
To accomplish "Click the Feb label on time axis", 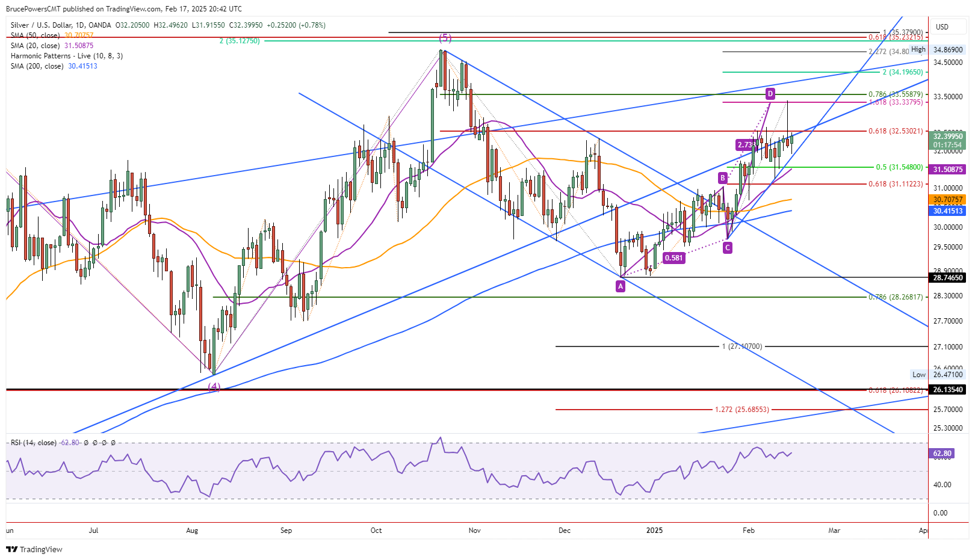I will tap(749, 531).
